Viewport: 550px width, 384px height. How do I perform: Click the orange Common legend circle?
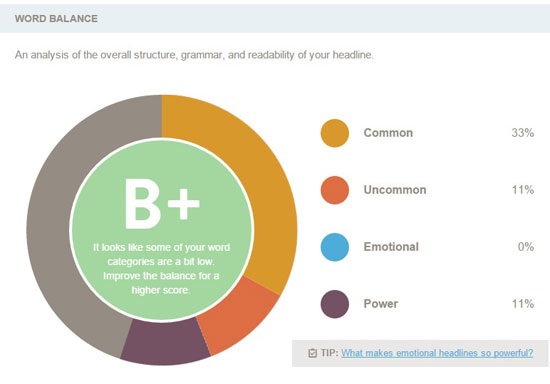click(335, 133)
